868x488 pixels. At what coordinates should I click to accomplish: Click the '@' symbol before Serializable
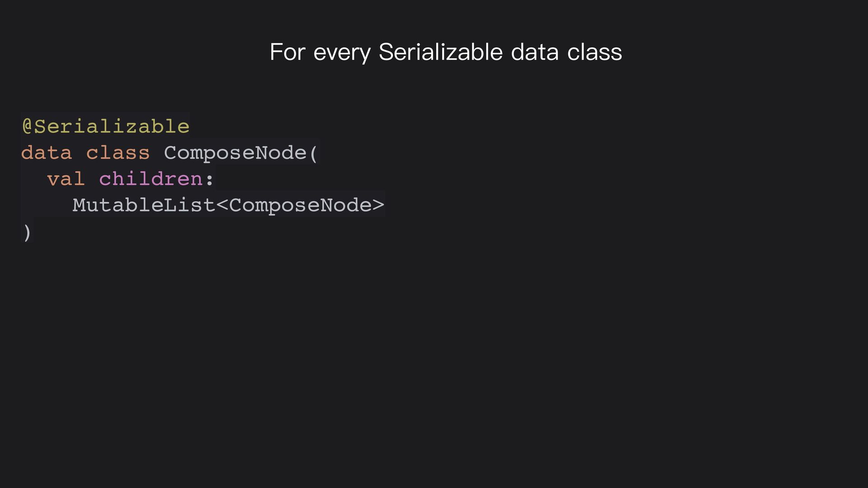27,127
